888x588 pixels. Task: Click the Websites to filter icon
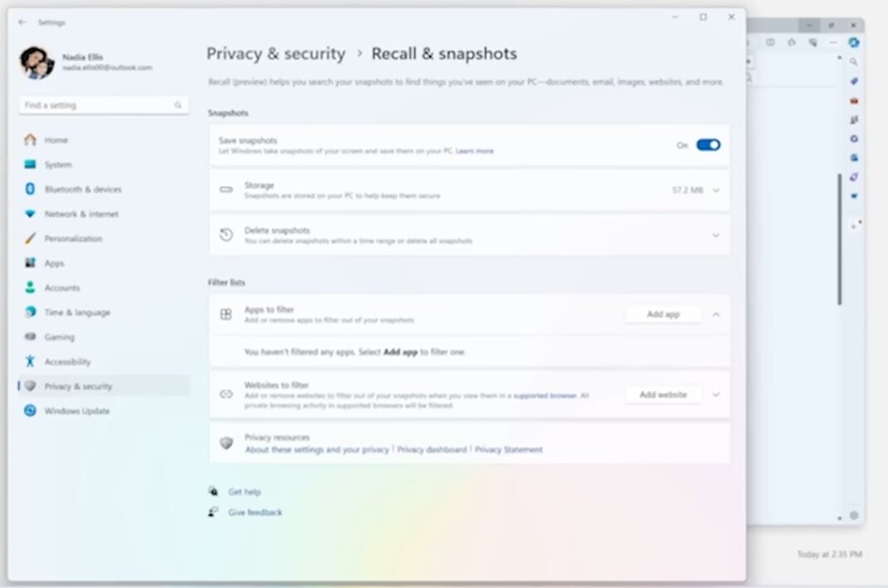tap(224, 393)
